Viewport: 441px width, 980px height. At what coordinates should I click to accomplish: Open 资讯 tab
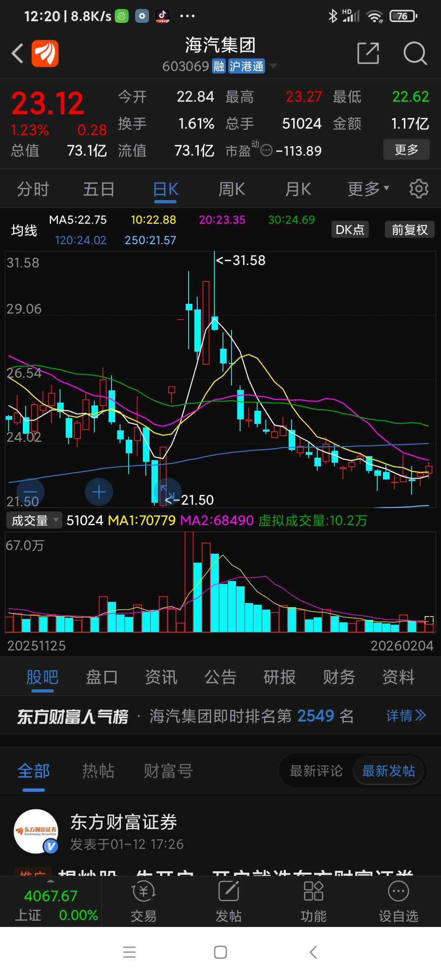[x=161, y=677]
